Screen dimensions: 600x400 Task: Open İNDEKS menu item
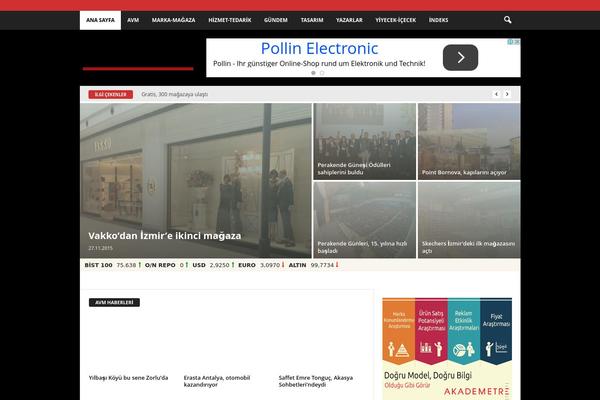click(438, 20)
